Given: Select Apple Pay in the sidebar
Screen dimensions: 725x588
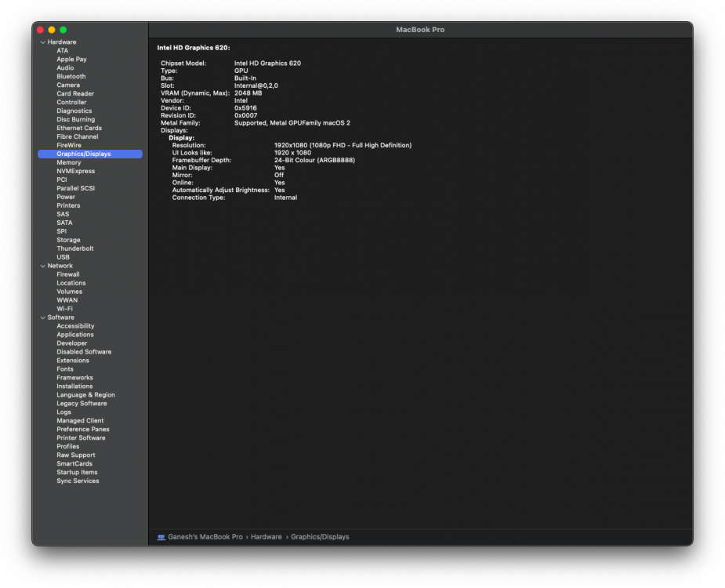Looking at the screenshot, I should pos(71,60).
